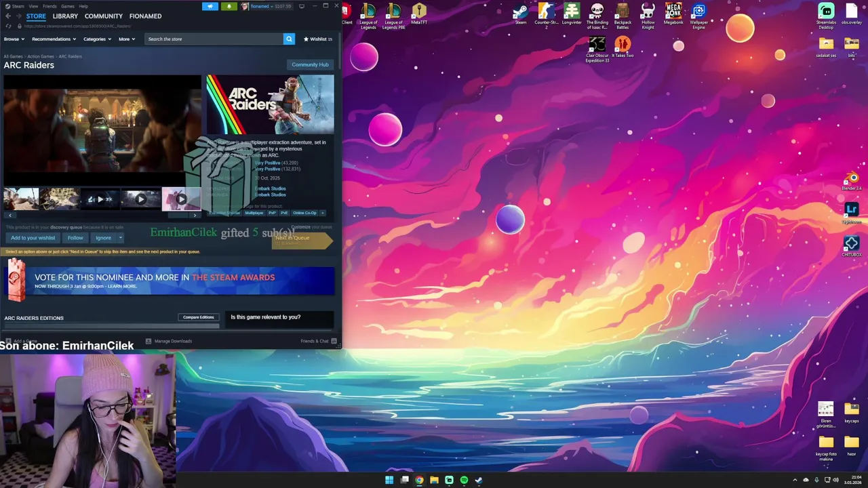Click in the Search the store field
868x488 pixels.
coord(214,39)
